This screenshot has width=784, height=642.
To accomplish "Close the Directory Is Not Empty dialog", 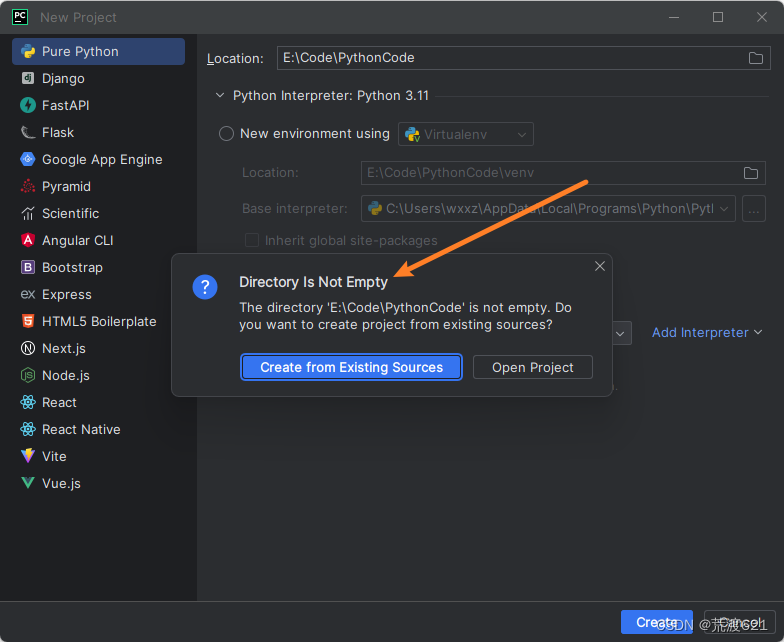I will click(x=600, y=266).
